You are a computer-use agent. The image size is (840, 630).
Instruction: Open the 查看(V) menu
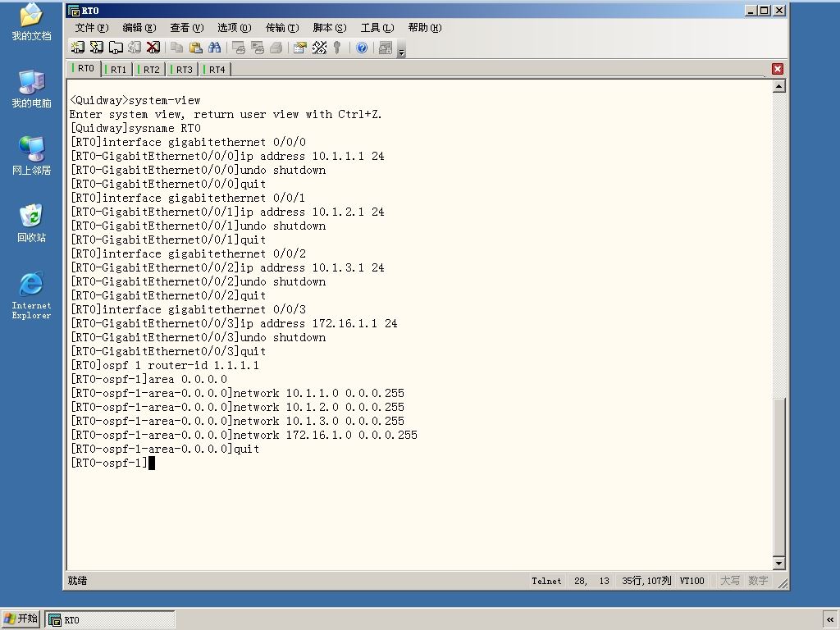point(186,27)
